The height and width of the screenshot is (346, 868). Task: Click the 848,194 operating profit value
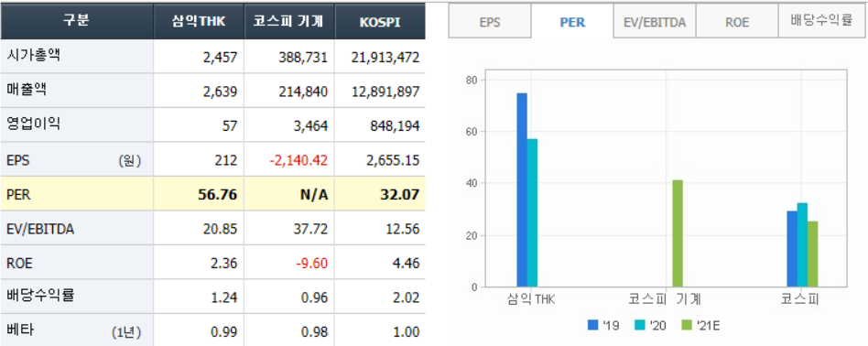pyautogui.click(x=395, y=126)
